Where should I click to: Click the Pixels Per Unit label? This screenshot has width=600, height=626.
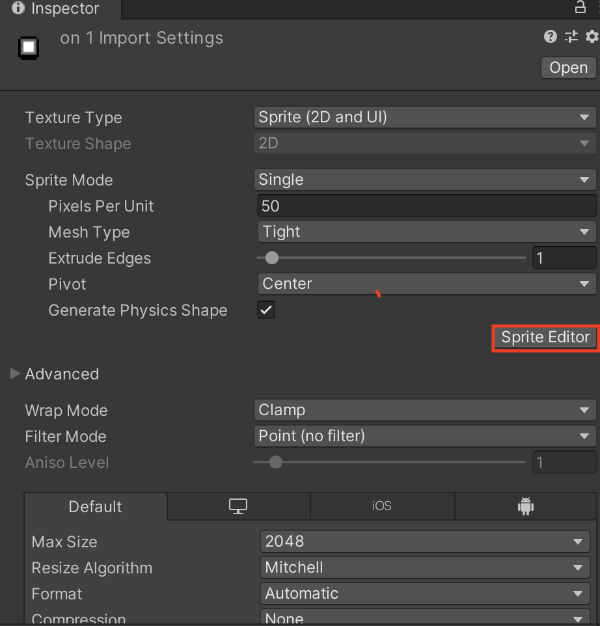point(101,206)
